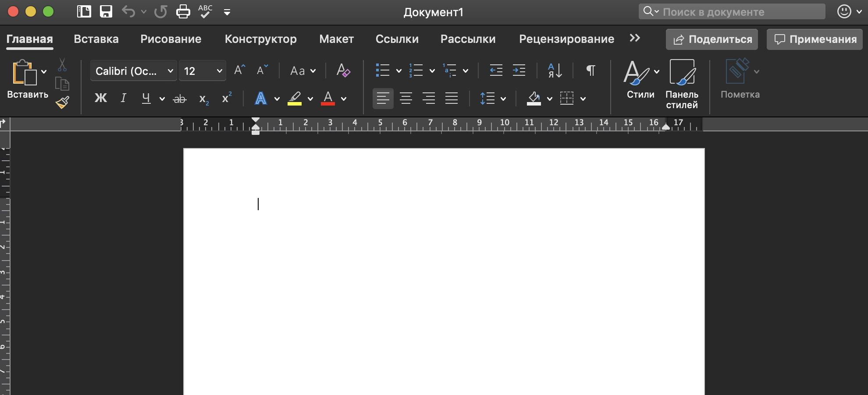Click the Cut scissors icon

pos(62,65)
